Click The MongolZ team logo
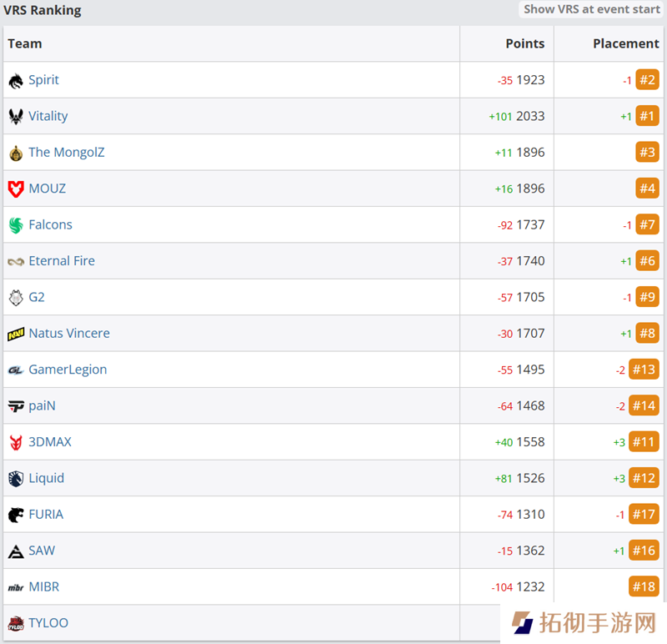Screen dimensions: 667x644 pos(16,153)
